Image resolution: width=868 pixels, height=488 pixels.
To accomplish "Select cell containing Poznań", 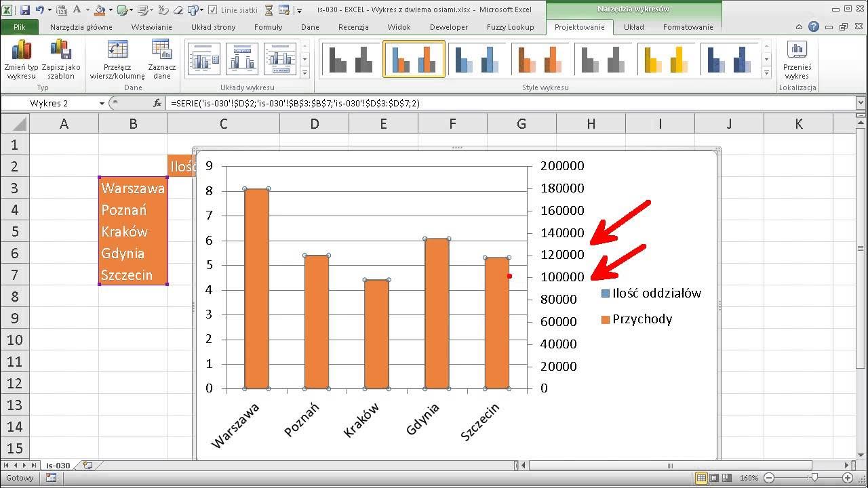I will click(x=133, y=209).
